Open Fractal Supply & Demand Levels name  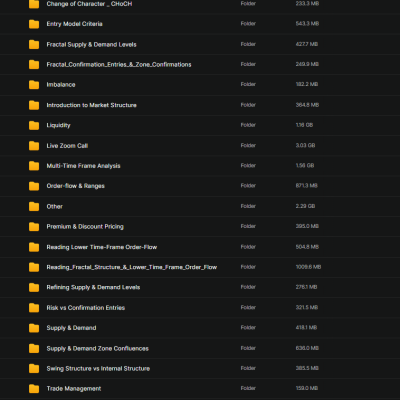[91, 44]
